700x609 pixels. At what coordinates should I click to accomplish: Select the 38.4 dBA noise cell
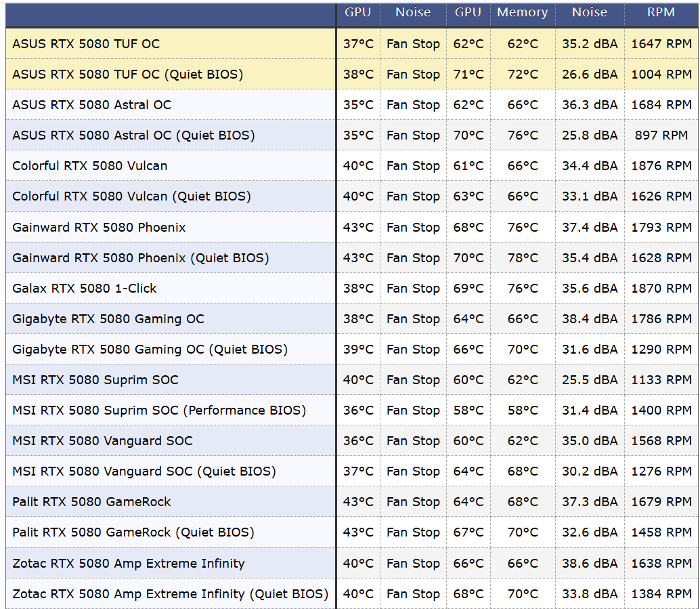point(590,318)
